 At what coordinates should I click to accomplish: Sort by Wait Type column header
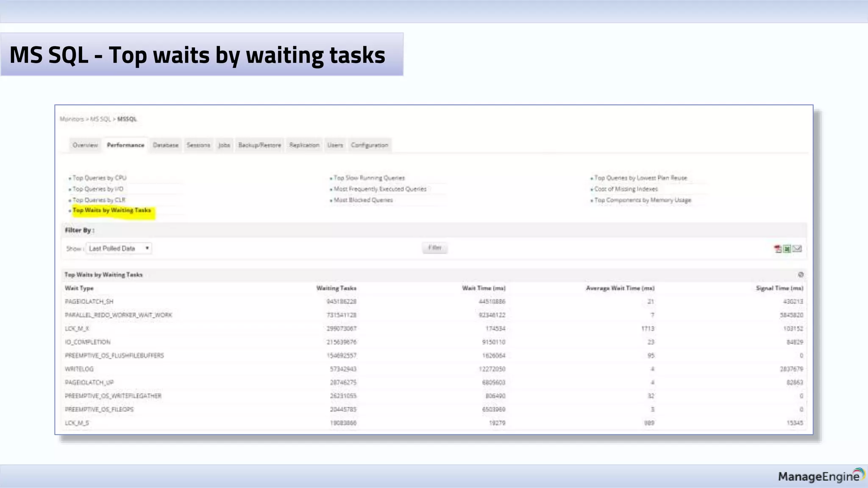click(79, 288)
